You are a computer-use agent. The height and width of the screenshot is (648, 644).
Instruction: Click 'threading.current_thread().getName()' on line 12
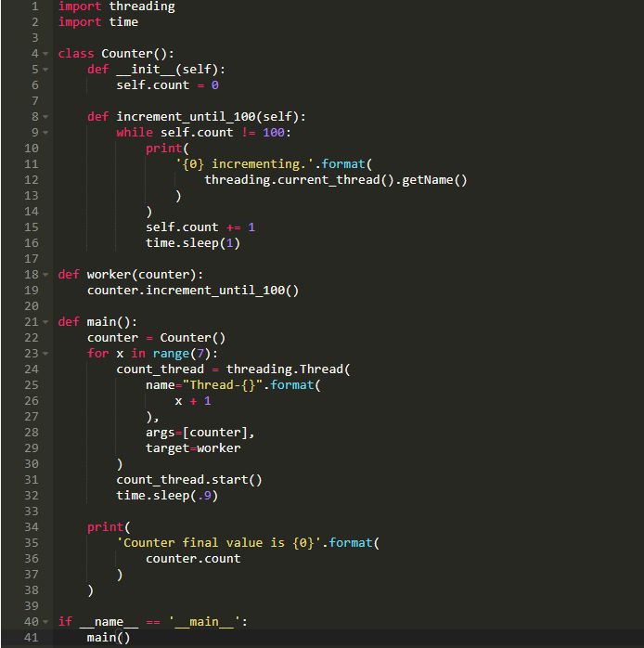coord(336,180)
